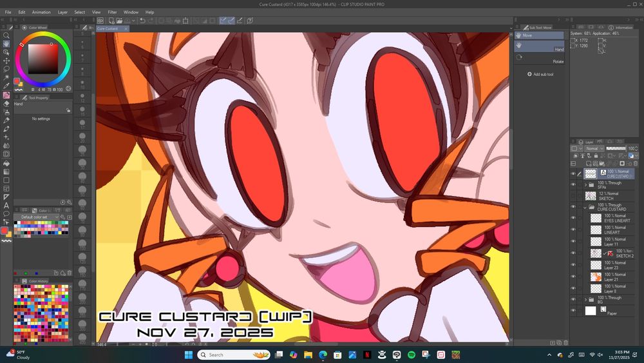
Task: Collapse the CURE CUSTARD layer folder
Action: click(586, 207)
